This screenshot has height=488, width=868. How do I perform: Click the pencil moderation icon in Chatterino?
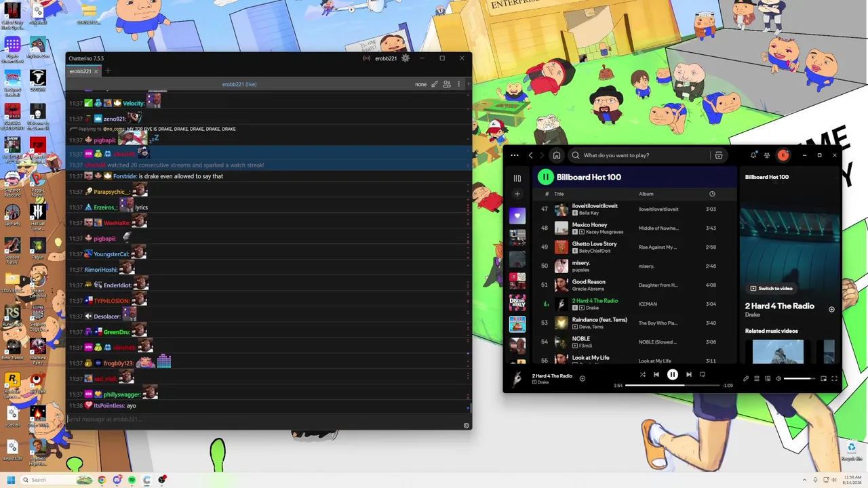click(435, 84)
